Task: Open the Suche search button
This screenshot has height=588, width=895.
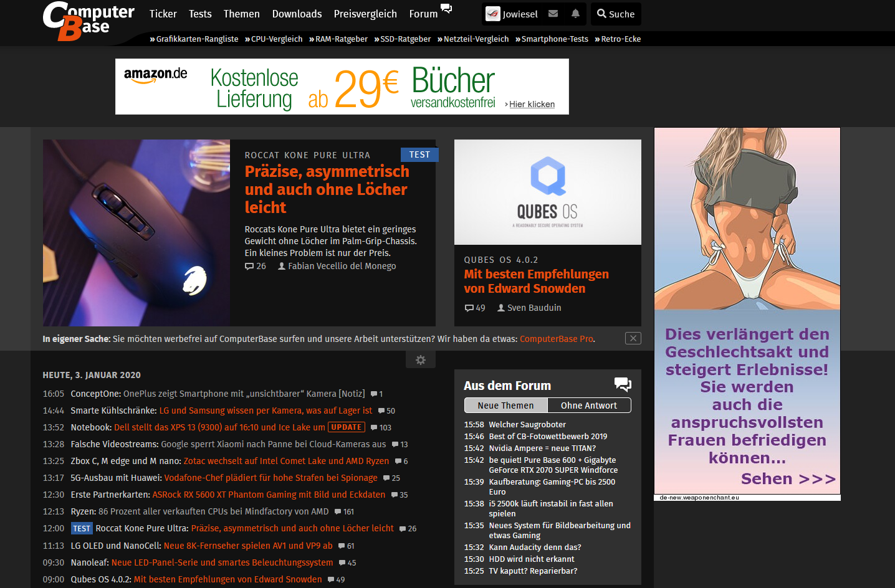Action: click(615, 14)
